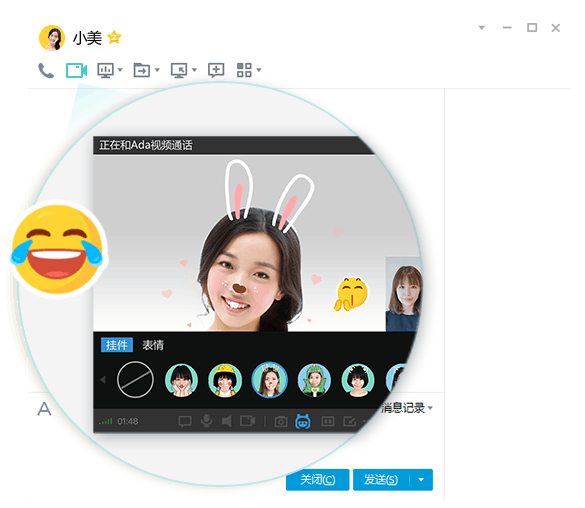
Task: Click the 正在和Ada视频通话 title bar
Action: click(x=233, y=145)
